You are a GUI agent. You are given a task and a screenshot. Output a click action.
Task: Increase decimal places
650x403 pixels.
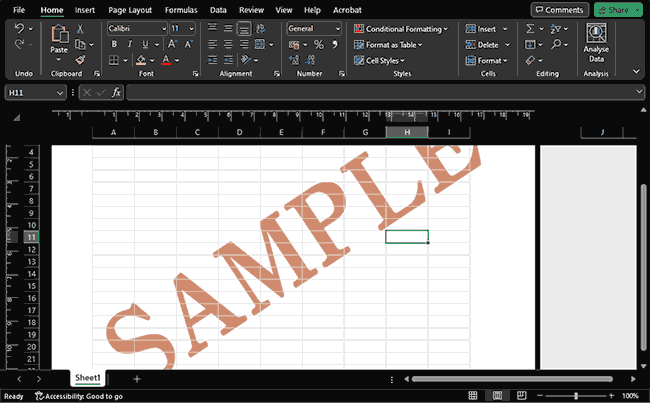click(294, 60)
